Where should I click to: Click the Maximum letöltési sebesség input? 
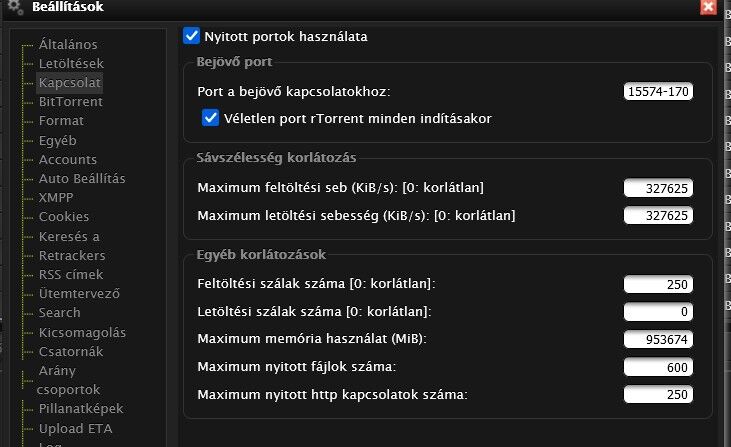click(x=658, y=215)
